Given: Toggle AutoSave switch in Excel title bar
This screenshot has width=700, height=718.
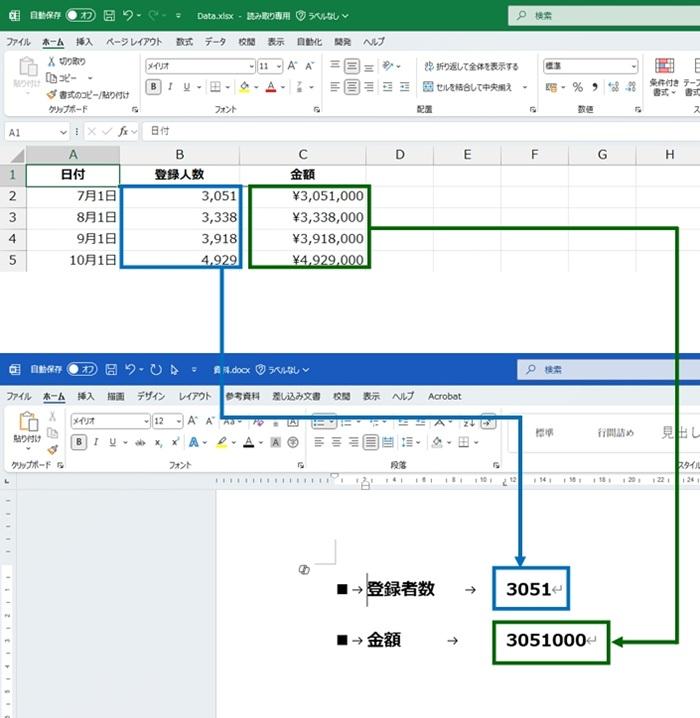Looking at the screenshot, I should pyautogui.click(x=81, y=16).
